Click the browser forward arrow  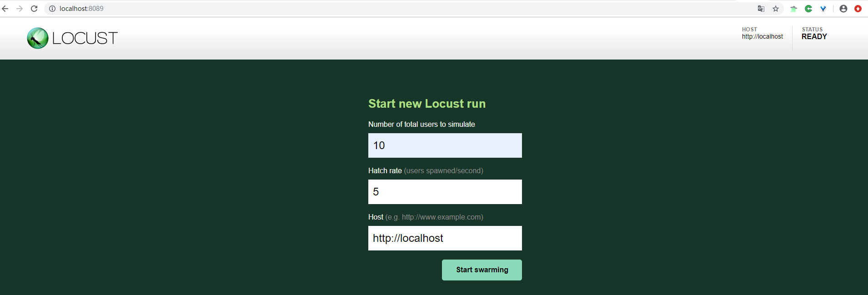20,9
